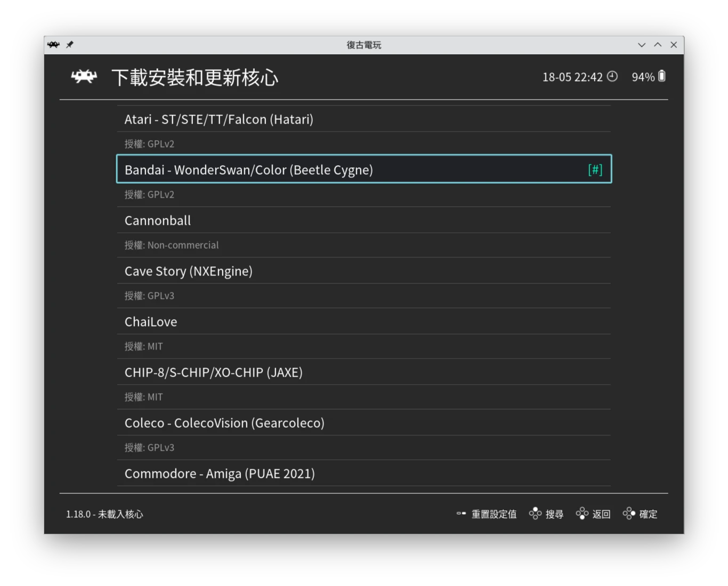Download the Cannonball core

click(158, 221)
